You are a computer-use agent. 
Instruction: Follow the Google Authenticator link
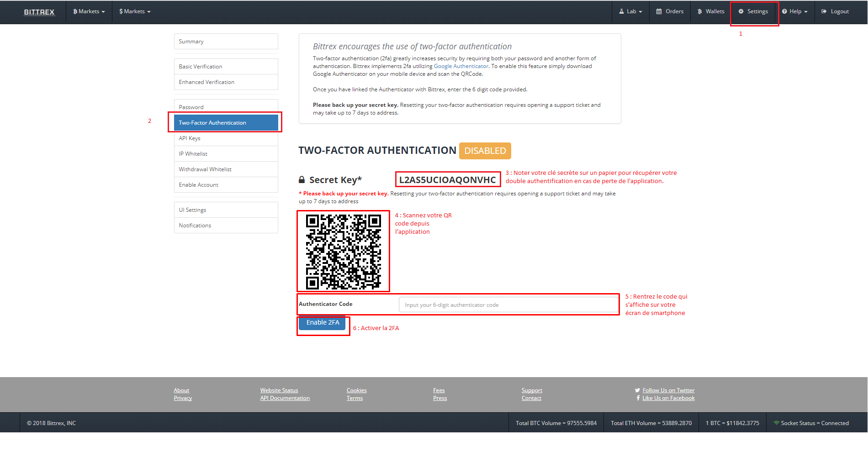461,66
